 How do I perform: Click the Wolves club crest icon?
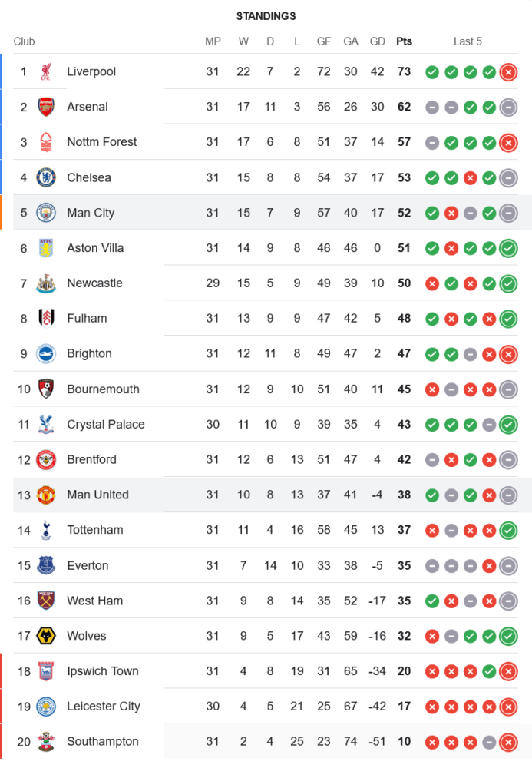[46, 636]
